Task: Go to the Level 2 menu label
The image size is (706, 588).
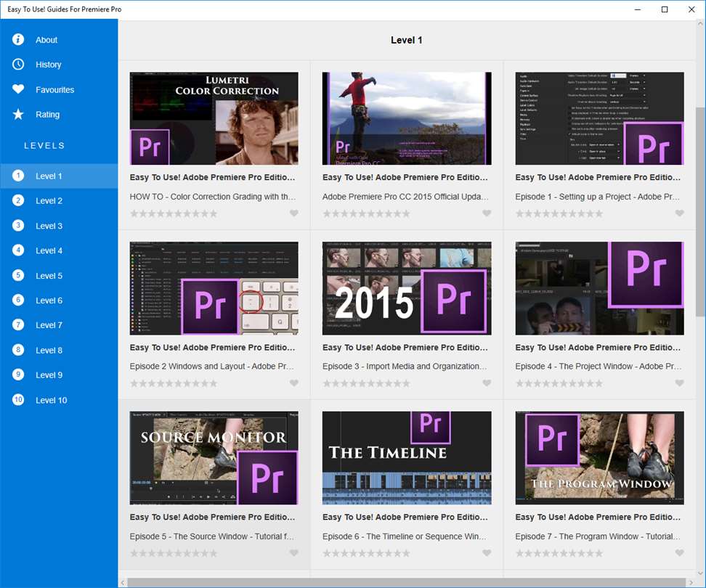Action: (x=49, y=201)
